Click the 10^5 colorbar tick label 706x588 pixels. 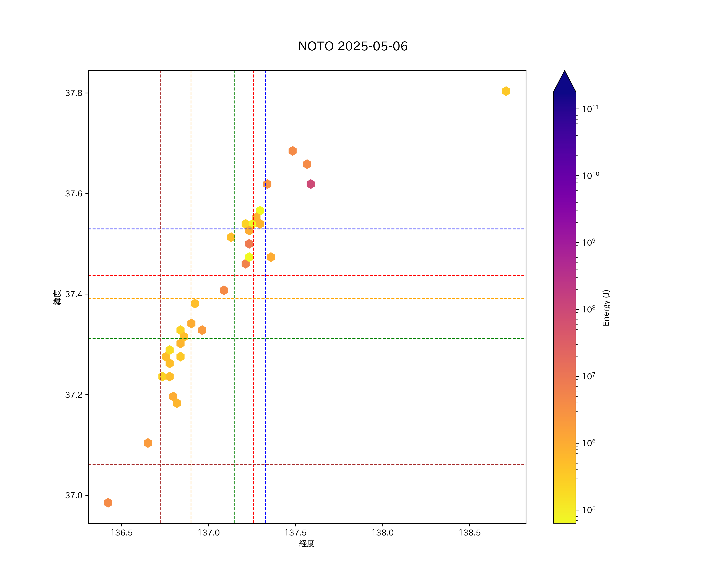pos(589,510)
